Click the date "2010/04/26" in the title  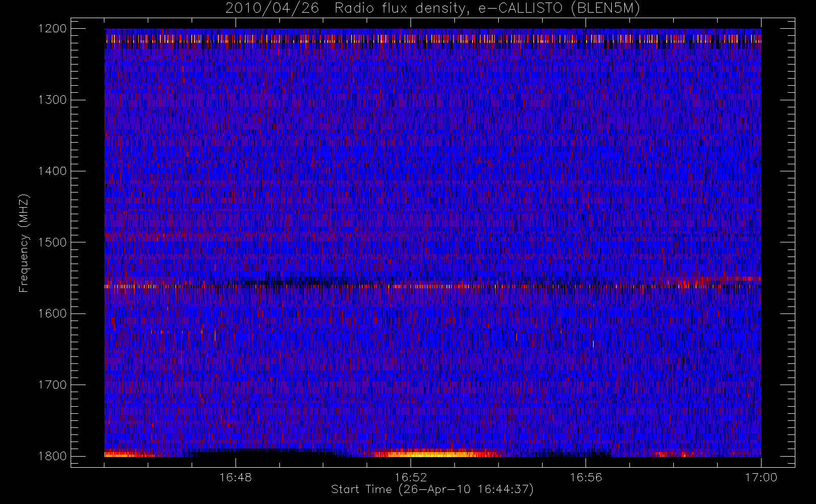272,9
